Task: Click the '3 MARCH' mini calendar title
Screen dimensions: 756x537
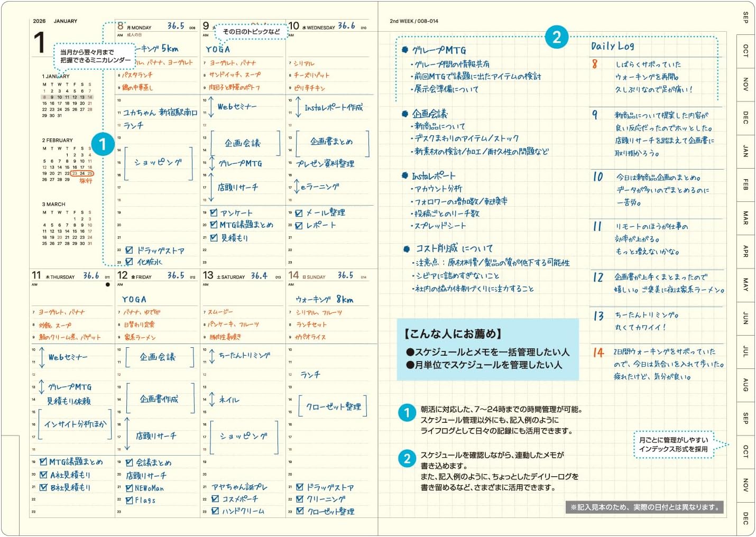Action: pos(53,204)
